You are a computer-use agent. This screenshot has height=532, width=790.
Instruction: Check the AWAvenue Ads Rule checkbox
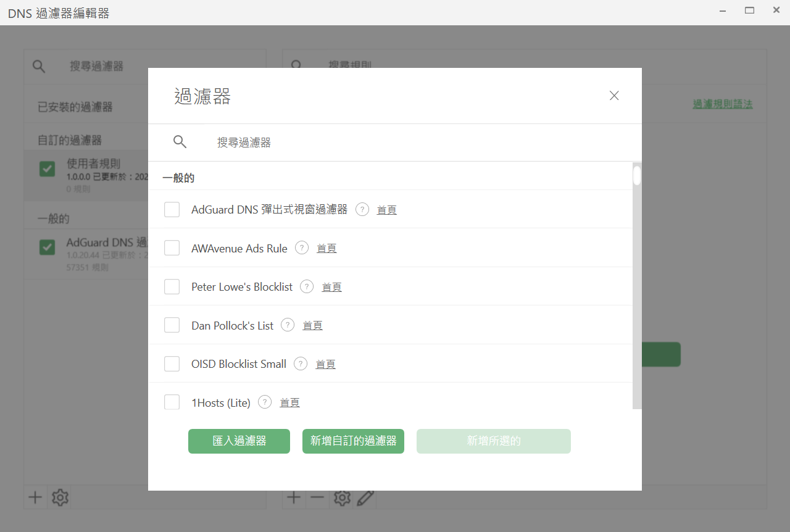tap(172, 248)
